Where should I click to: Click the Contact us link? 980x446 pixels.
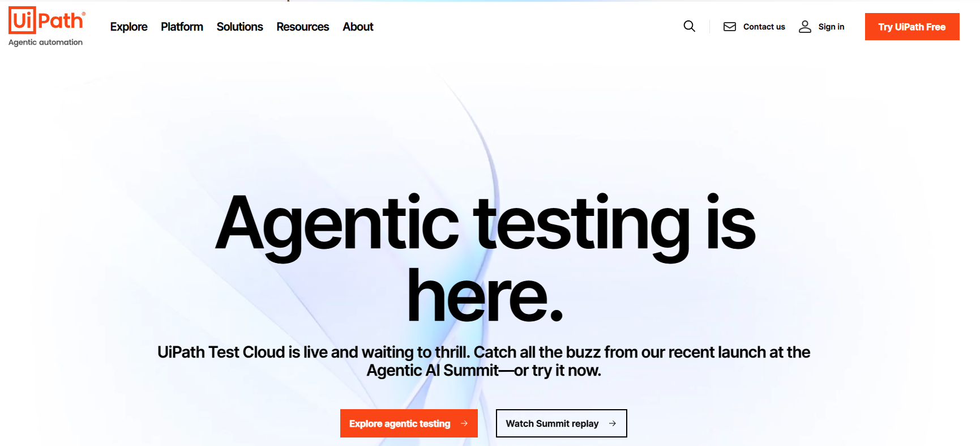[764, 27]
